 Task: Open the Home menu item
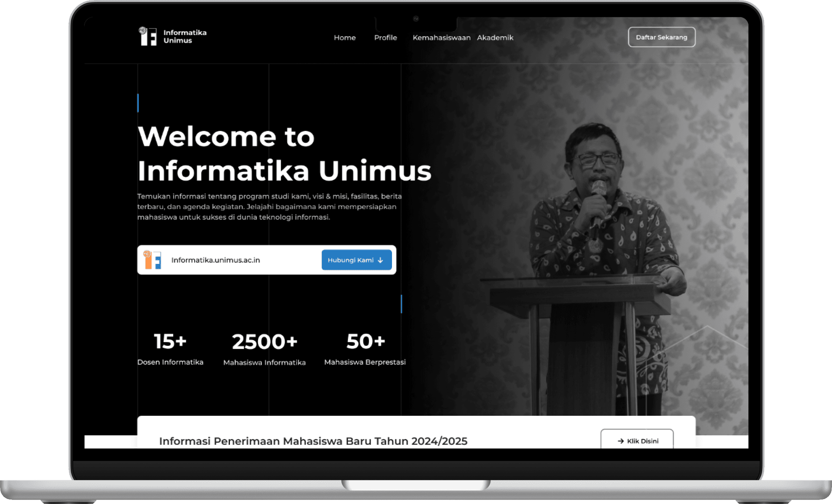pos(344,37)
